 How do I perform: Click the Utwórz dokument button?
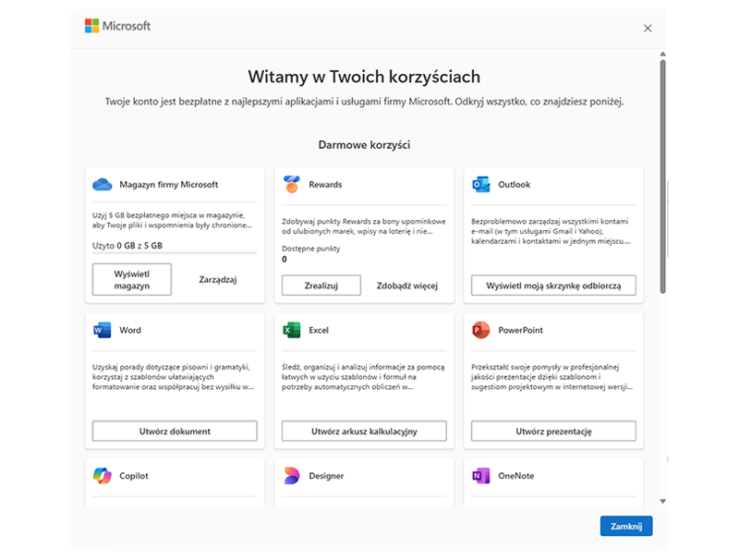pyautogui.click(x=175, y=431)
